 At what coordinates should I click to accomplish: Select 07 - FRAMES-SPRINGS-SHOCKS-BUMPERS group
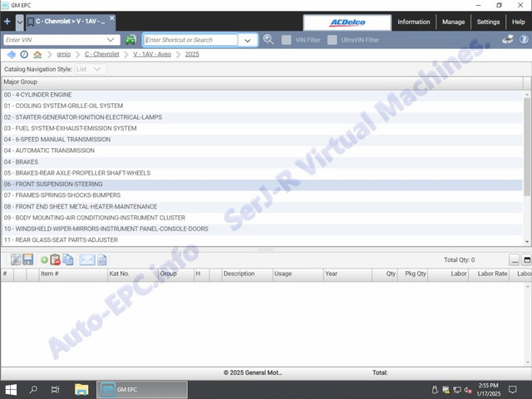pyautogui.click(x=262, y=195)
